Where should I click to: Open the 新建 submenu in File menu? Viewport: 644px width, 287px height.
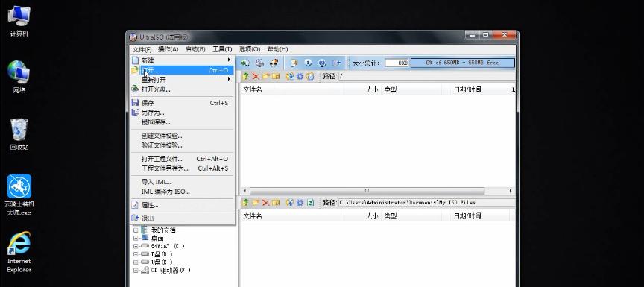click(182, 60)
